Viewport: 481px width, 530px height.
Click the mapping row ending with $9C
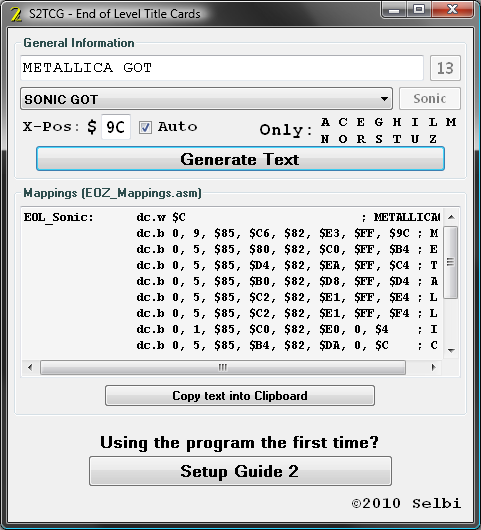pos(287,234)
